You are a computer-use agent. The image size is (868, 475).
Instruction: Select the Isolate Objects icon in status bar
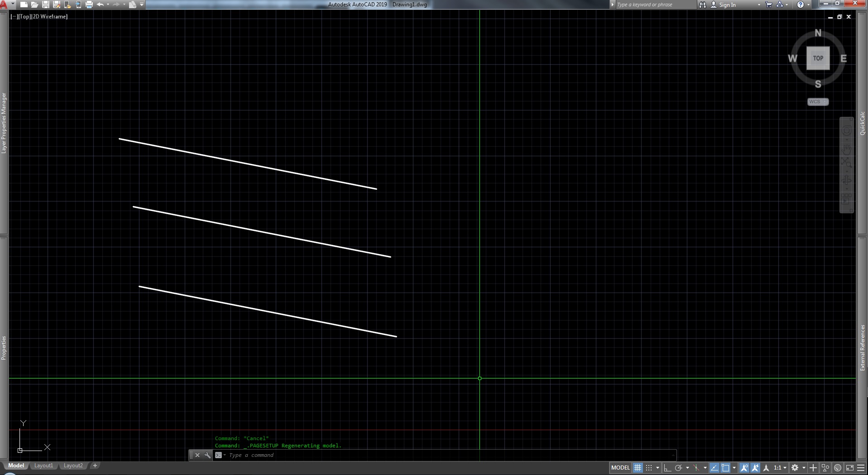coord(826,468)
